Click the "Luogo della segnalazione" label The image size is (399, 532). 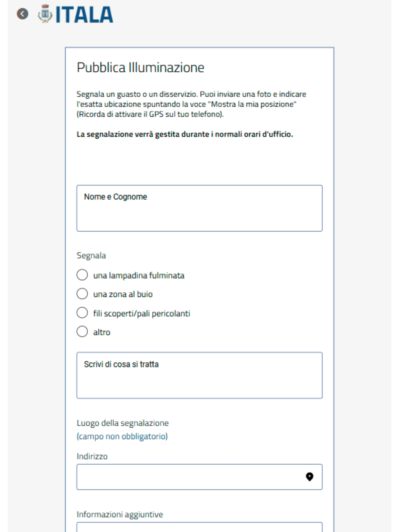(123, 423)
